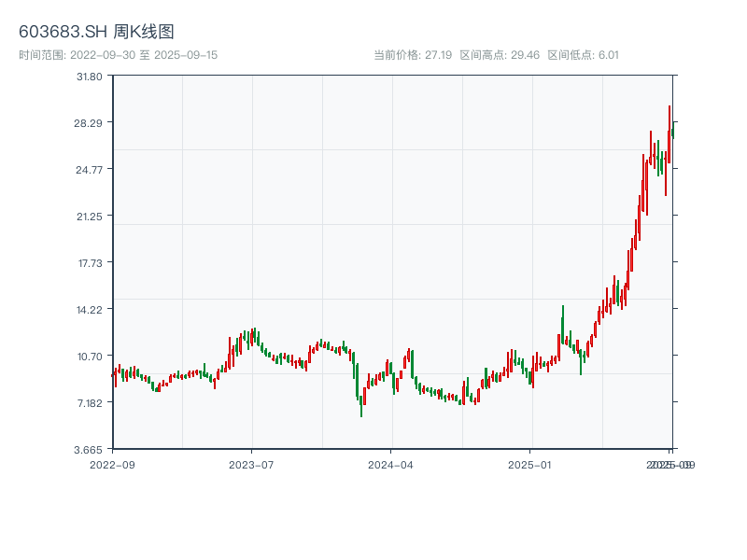Click the period low label 区间低点: 6.01
This screenshot has height=560, width=747.
pyautogui.click(x=583, y=55)
